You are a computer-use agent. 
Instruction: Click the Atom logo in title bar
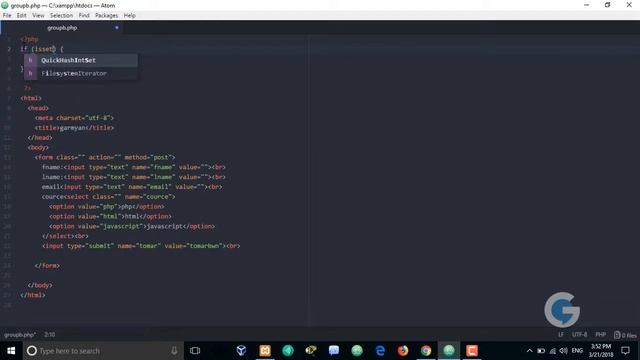click(x=5, y=5)
